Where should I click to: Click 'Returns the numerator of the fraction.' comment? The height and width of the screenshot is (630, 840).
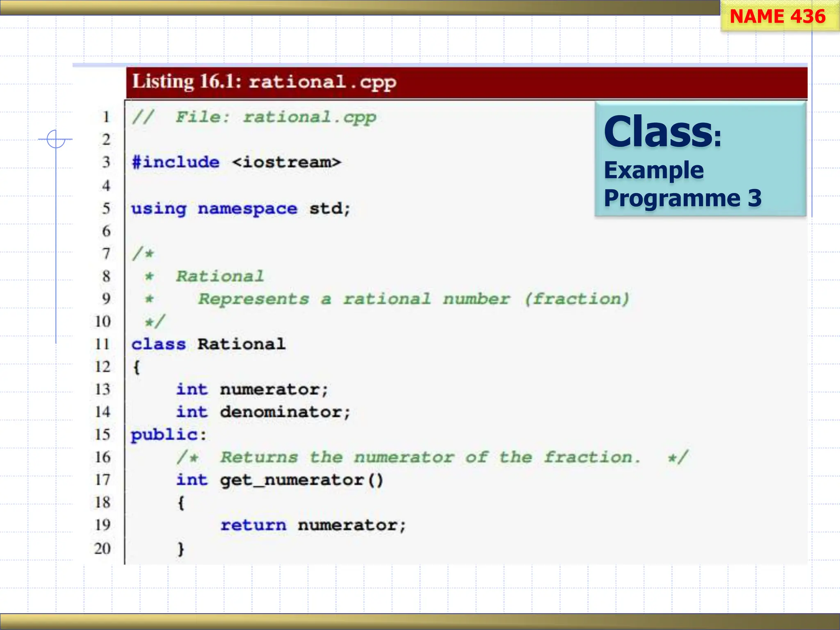pyautogui.click(x=431, y=457)
